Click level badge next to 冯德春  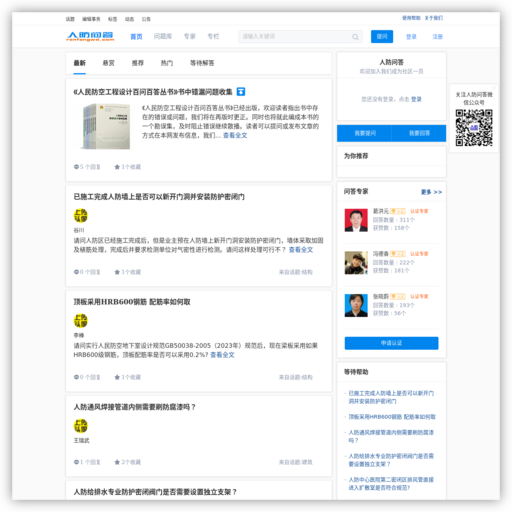398,254
